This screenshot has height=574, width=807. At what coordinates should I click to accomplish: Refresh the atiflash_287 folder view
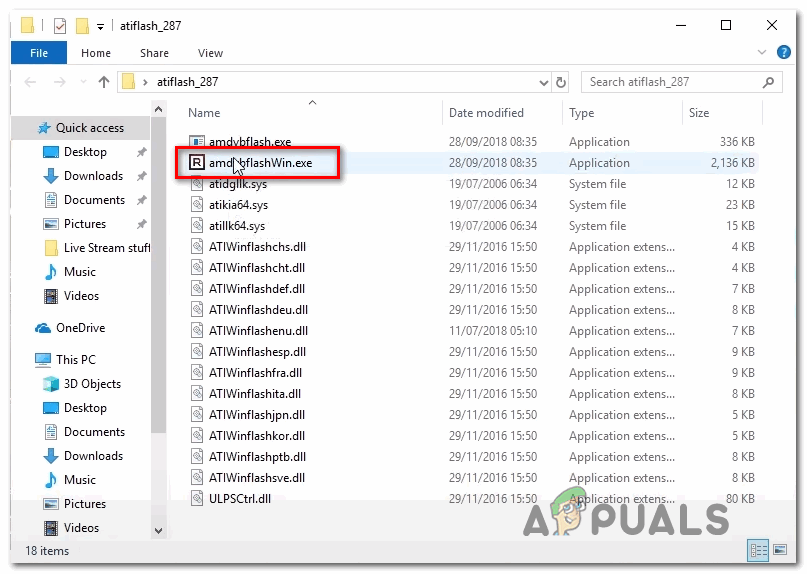pos(561,82)
